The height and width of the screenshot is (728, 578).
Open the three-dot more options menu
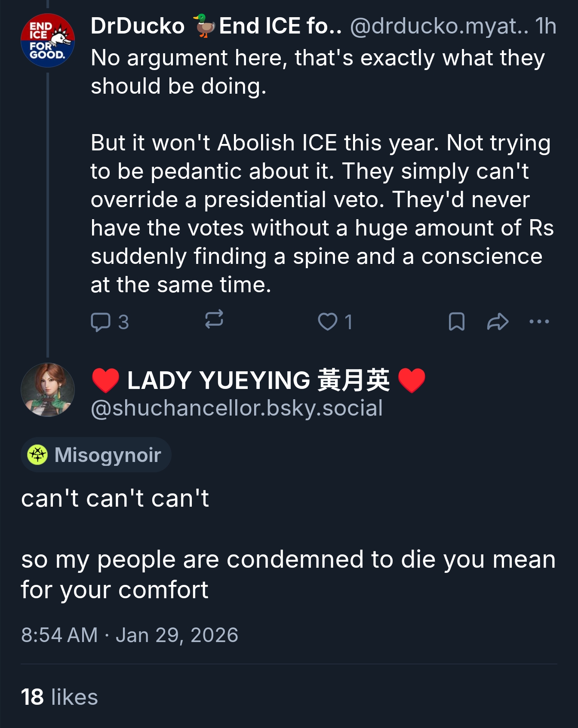coord(539,321)
